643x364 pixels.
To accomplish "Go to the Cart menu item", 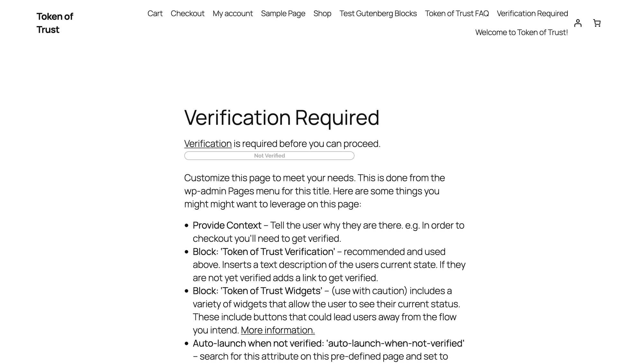I will tap(155, 14).
